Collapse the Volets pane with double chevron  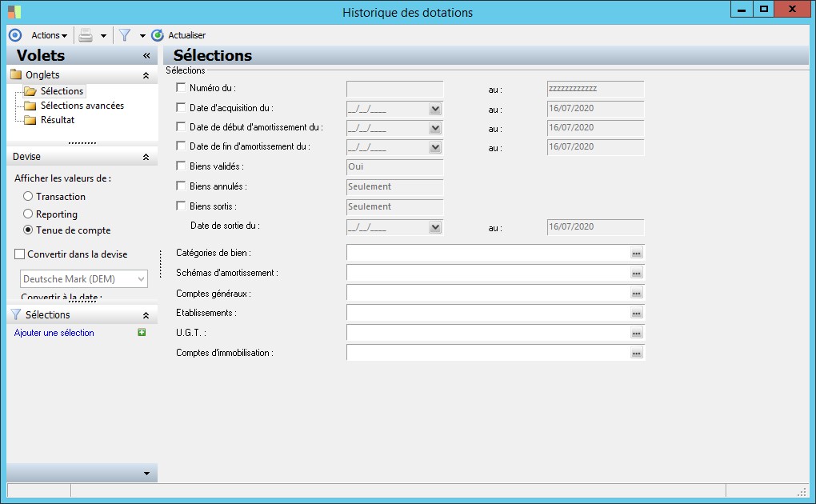tap(146, 56)
